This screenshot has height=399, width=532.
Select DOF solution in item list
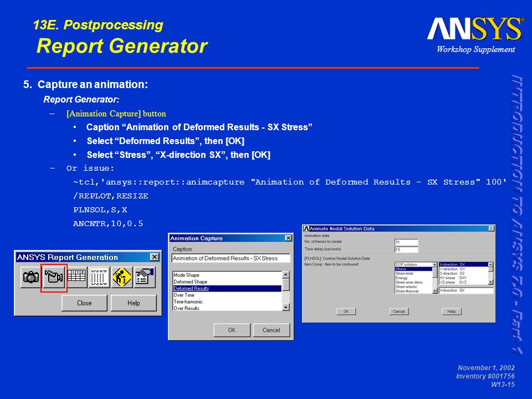coord(413,264)
